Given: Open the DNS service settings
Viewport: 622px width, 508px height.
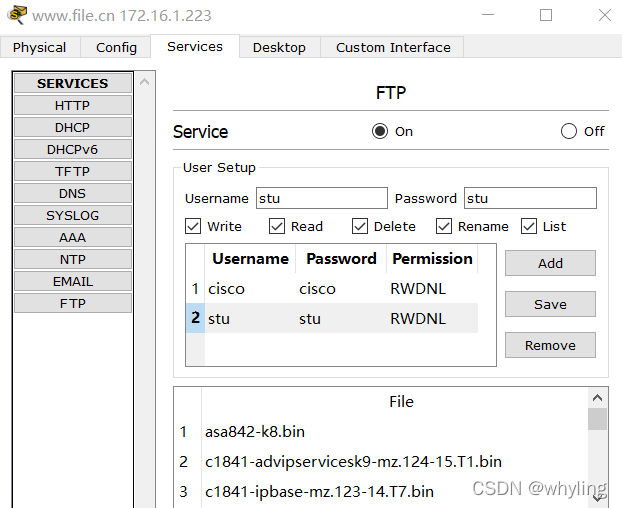Looking at the screenshot, I should click(x=72, y=193).
